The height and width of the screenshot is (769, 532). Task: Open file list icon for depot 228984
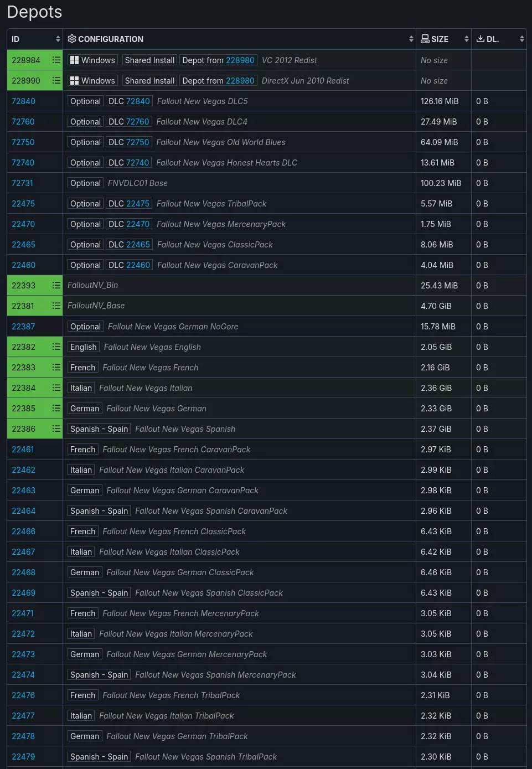pos(56,60)
